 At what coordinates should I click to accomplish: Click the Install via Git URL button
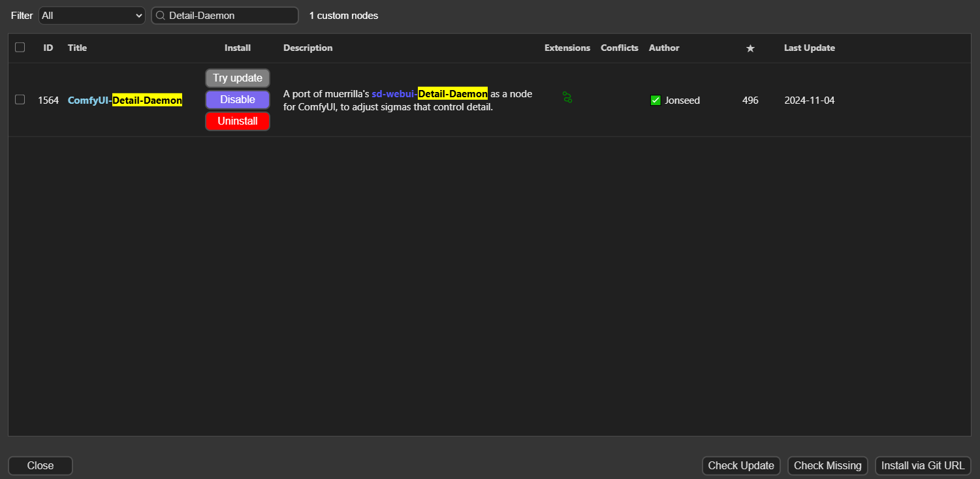(923, 466)
